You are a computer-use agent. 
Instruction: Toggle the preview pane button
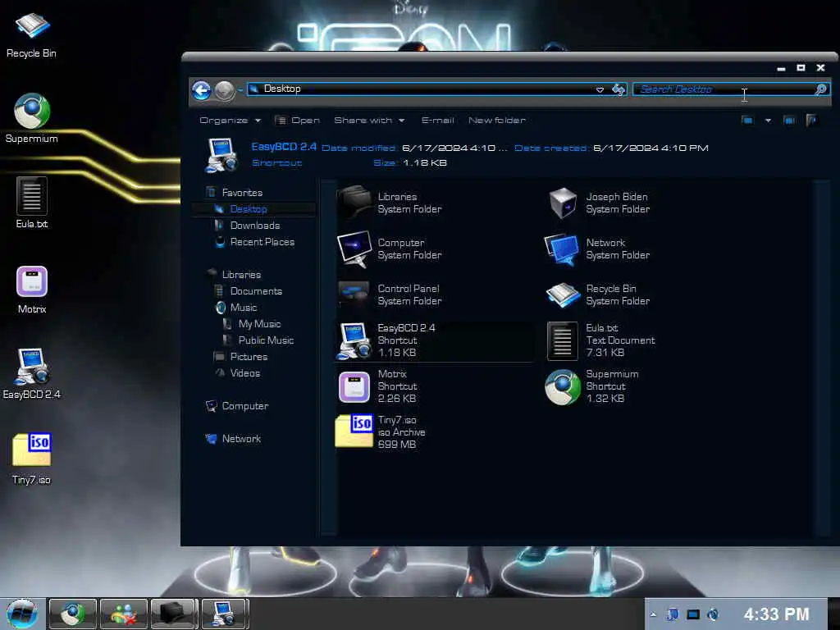click(789, 121)
